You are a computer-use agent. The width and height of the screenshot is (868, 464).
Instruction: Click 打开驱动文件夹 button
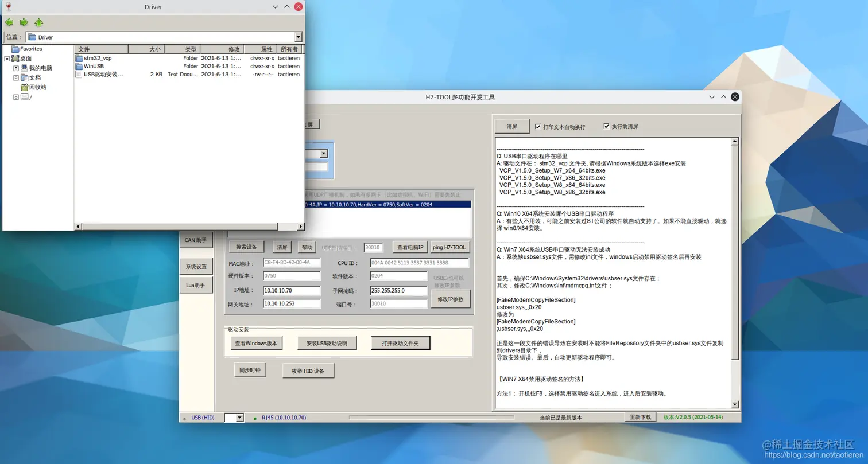tap(400, 344)
